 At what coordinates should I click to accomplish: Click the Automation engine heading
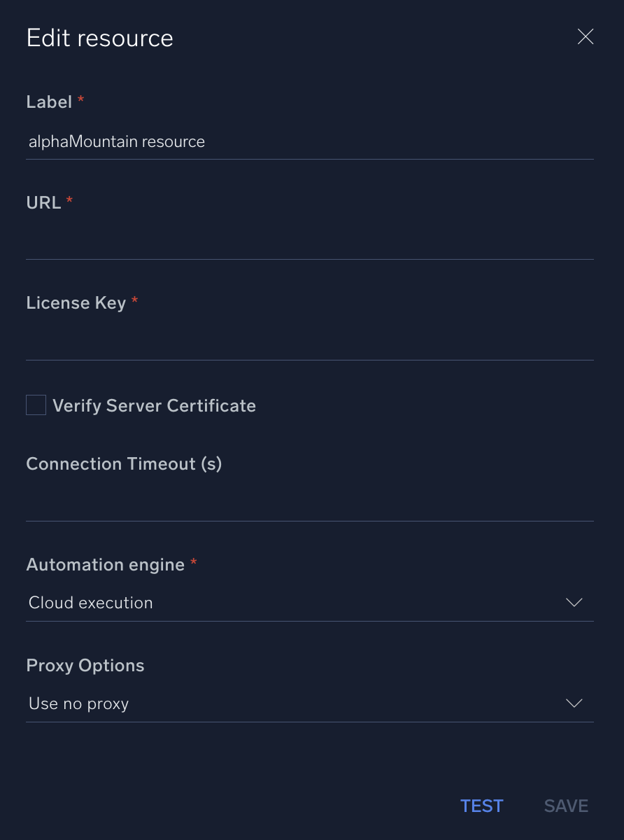click(x=105, y=565)
